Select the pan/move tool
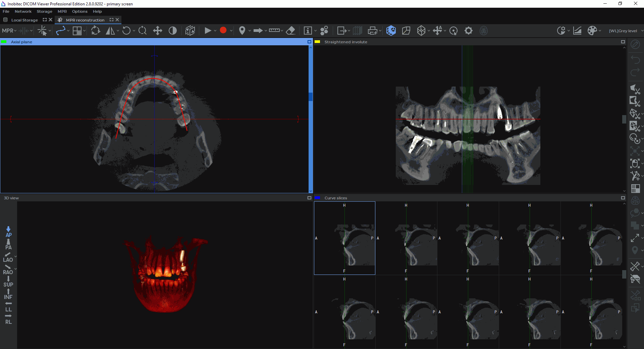 (x=157, y=31)
